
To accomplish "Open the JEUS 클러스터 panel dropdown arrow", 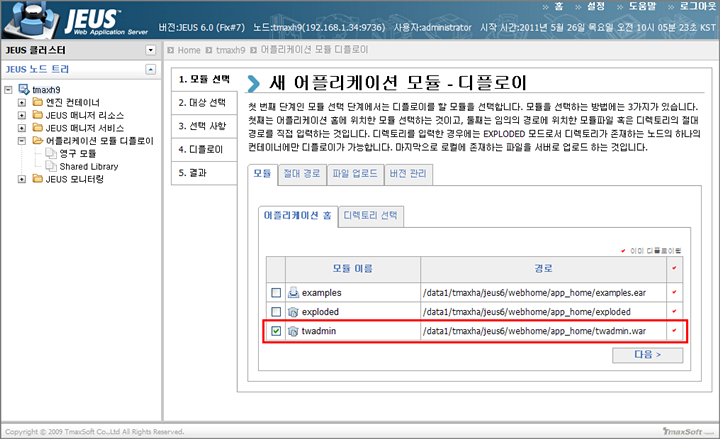I will coord(151,50).
